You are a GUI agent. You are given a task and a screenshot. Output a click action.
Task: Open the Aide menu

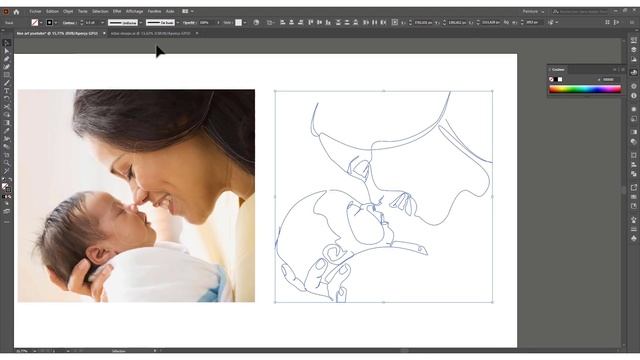coord(170,11)
